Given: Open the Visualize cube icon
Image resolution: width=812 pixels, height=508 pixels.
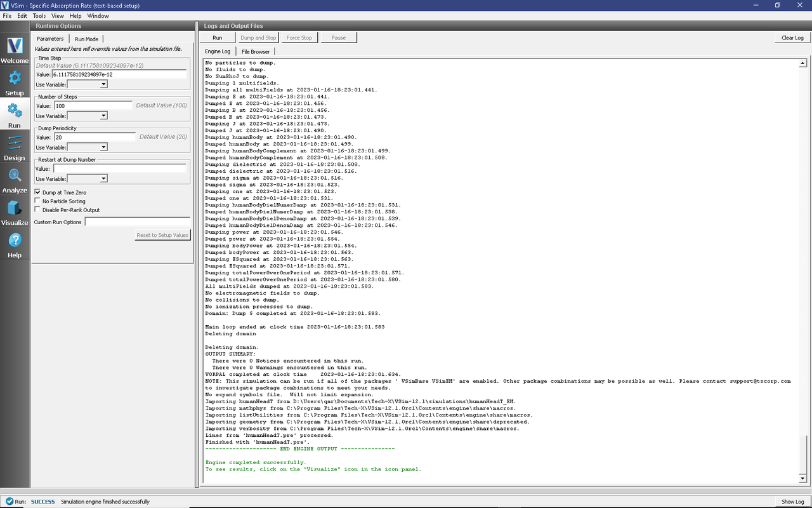Looking at the screenshot, I should click(15, 208).
